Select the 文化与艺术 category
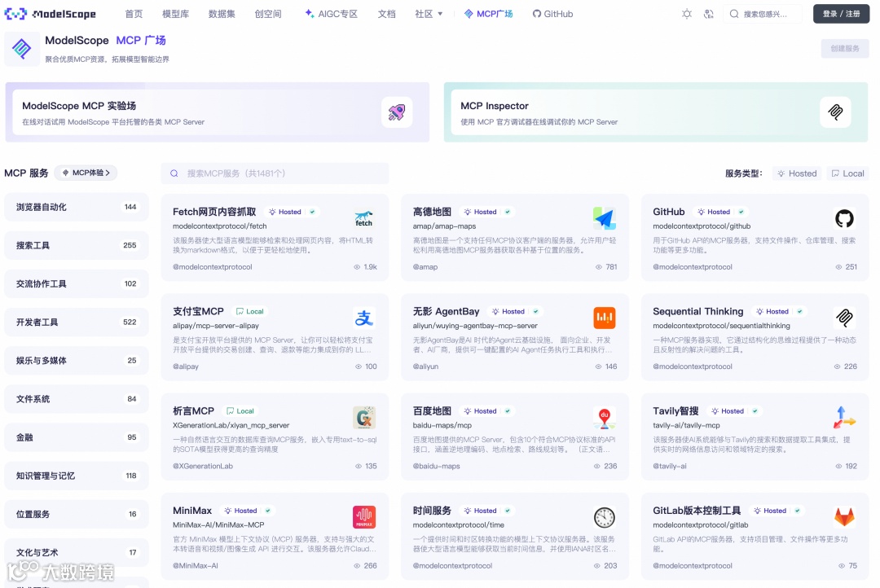This screenshot has width=880, height=588. click(77, 553)
